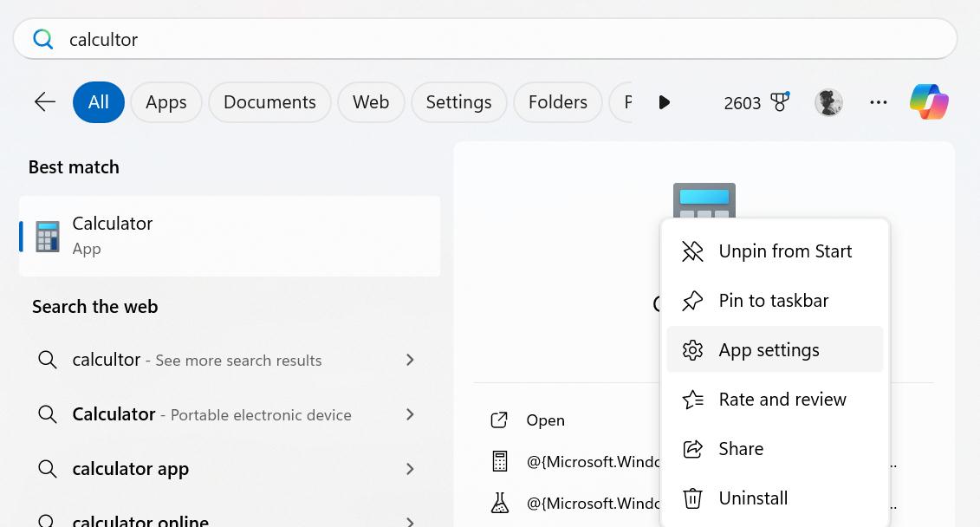The width and height of the screenshot is (980, 527).
Task: Click the Microsoft Rewards trophy icon
Action: coord(779,101)
